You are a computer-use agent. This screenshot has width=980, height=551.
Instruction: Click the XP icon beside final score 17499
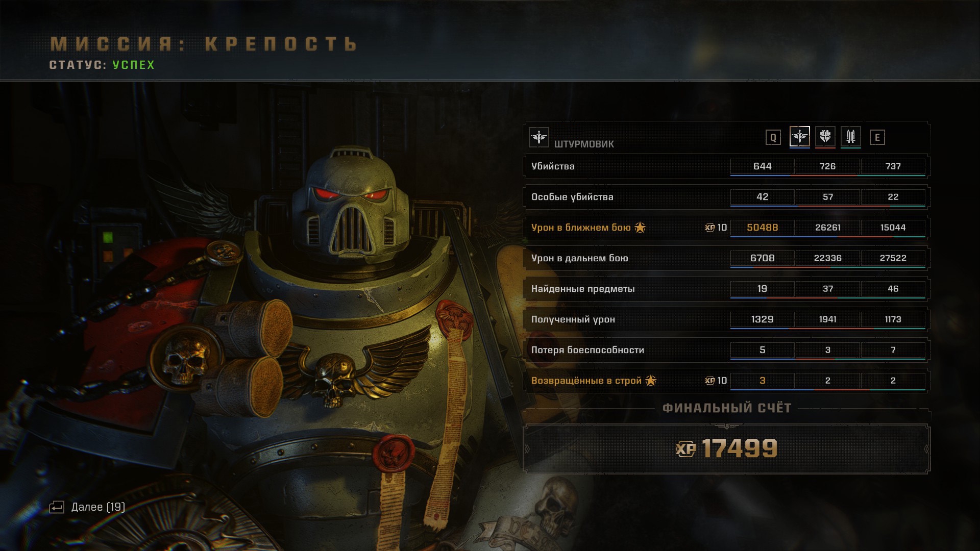click(x=685, y=449)
